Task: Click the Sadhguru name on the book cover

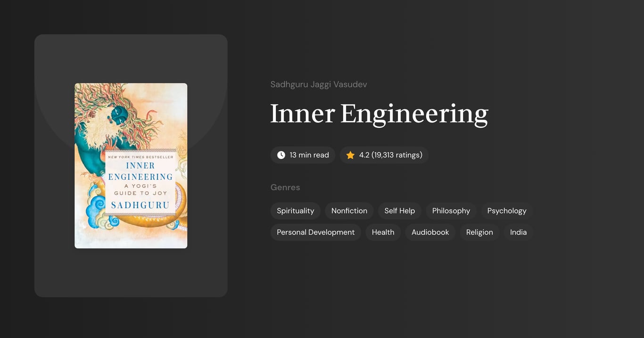Action: point(143,205)
